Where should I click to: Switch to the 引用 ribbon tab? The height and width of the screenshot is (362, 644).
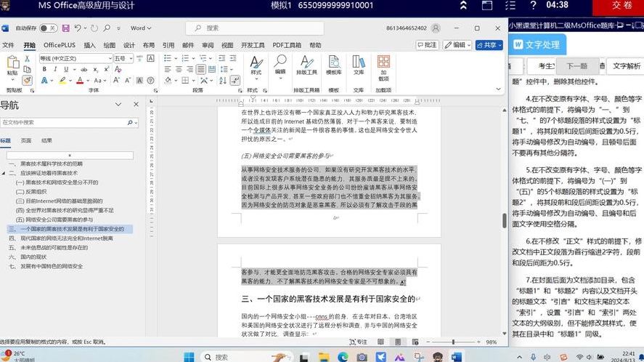tap(168, 45)
